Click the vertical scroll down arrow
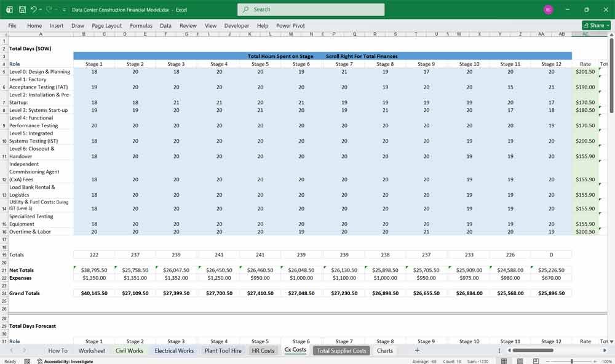The image size is (615, 364). coord(611,342)
